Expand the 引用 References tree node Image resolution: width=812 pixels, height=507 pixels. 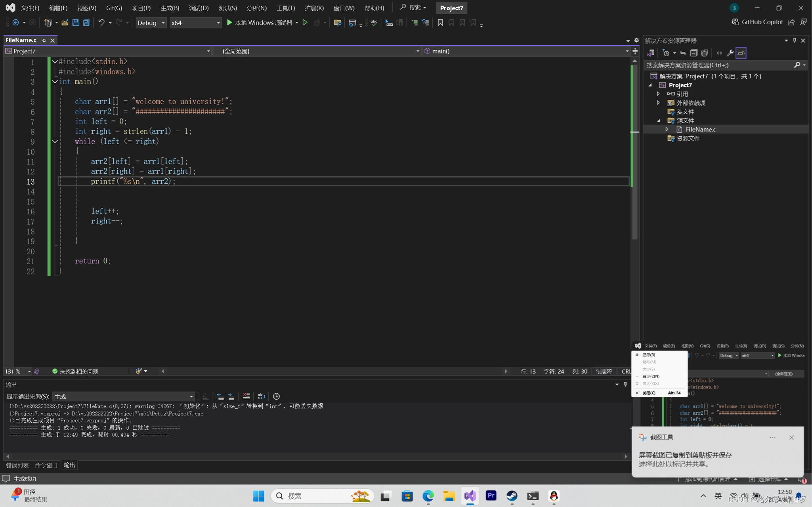[658, 94]
